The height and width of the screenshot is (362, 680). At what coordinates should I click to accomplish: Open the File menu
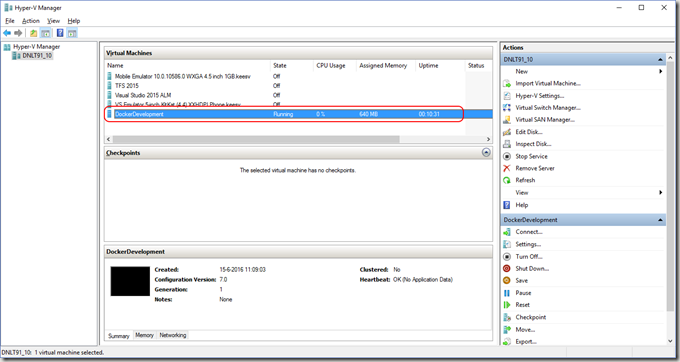point(10,20)
